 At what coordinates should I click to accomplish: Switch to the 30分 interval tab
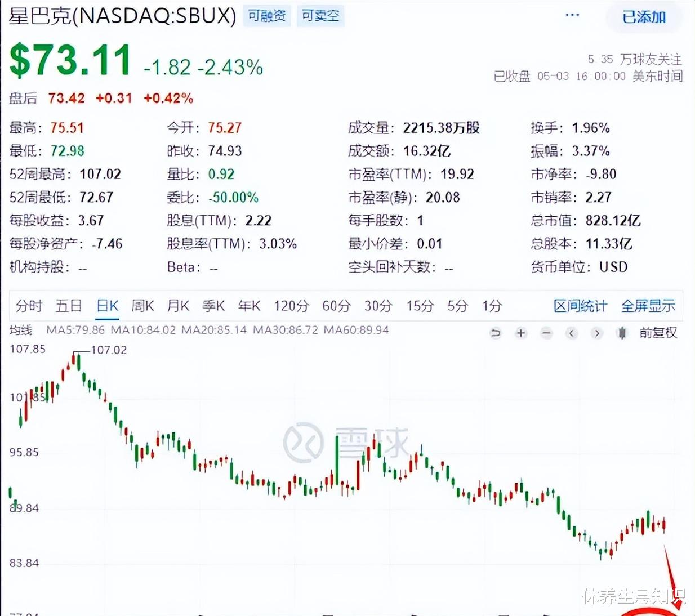coord(378,306)
